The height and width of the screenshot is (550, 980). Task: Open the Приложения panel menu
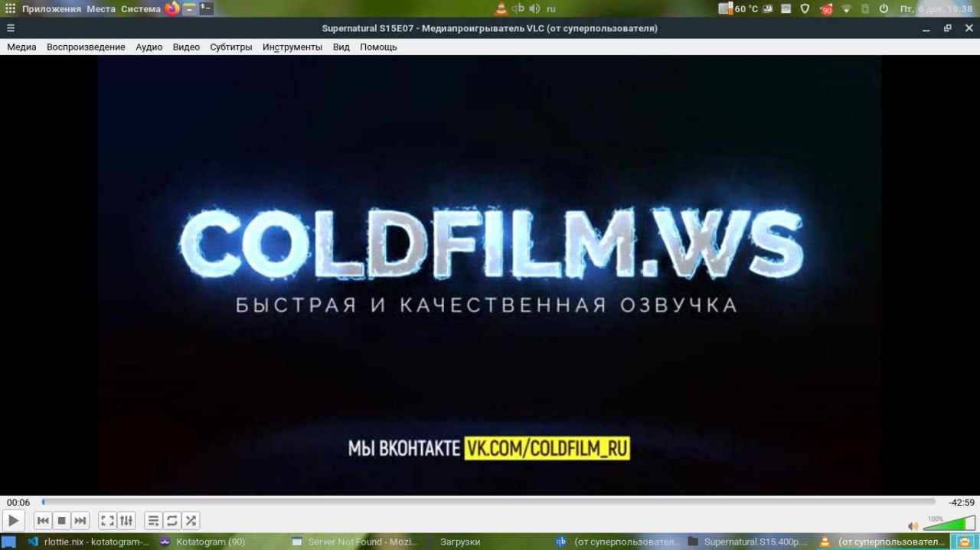pyautogui.click(x=51, y=9)
